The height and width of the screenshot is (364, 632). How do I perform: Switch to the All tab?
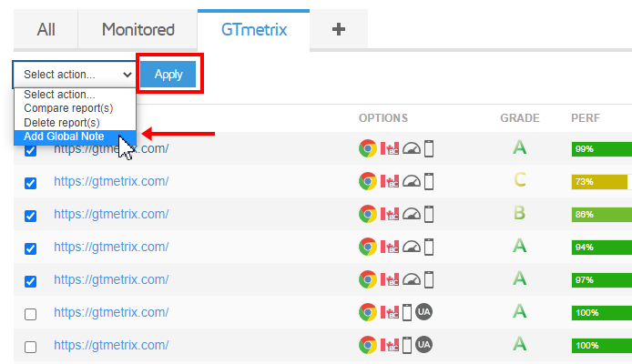[46, 30]
